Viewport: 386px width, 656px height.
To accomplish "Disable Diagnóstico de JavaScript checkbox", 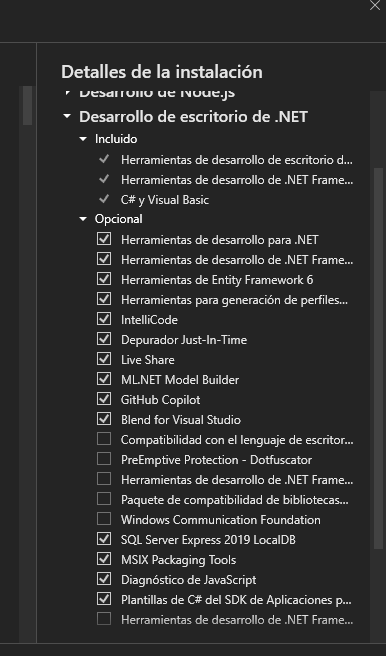I will click(104, 579).
